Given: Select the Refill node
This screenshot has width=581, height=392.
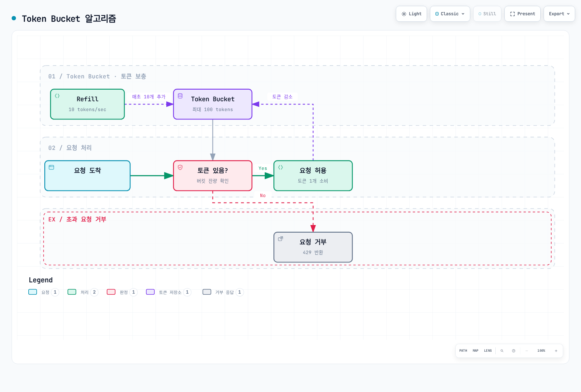Looking at the screenshot, I should (x=88, y=104).
